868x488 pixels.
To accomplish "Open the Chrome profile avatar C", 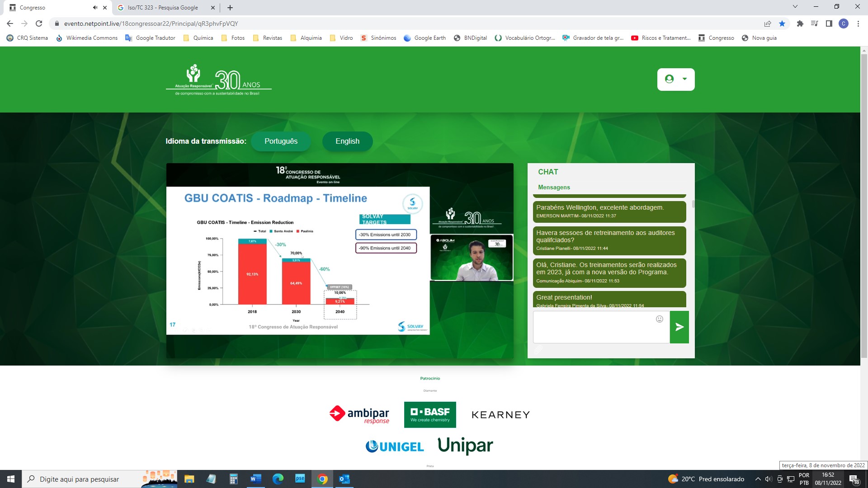I will 844,23.
